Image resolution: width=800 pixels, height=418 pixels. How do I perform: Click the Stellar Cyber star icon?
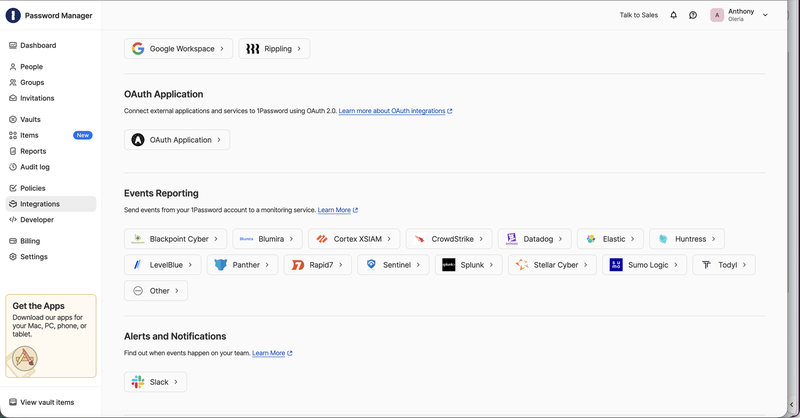coord(521,264)
